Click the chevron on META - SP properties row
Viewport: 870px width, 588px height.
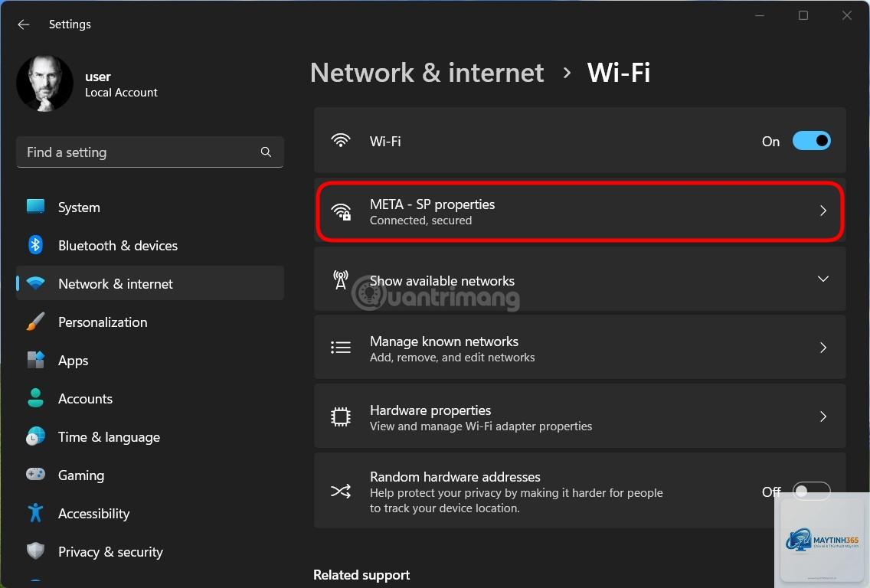click(x=823, y=211)
